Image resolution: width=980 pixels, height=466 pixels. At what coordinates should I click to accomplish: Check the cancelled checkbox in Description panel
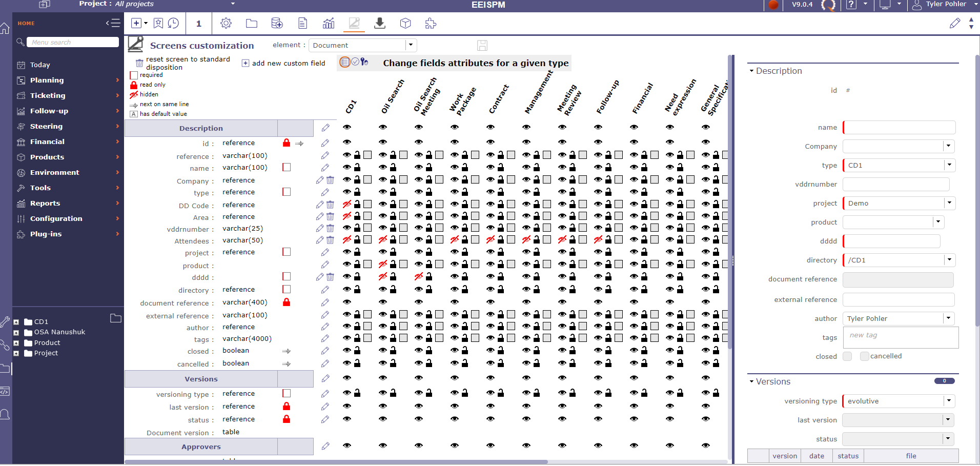pos(865,356)
